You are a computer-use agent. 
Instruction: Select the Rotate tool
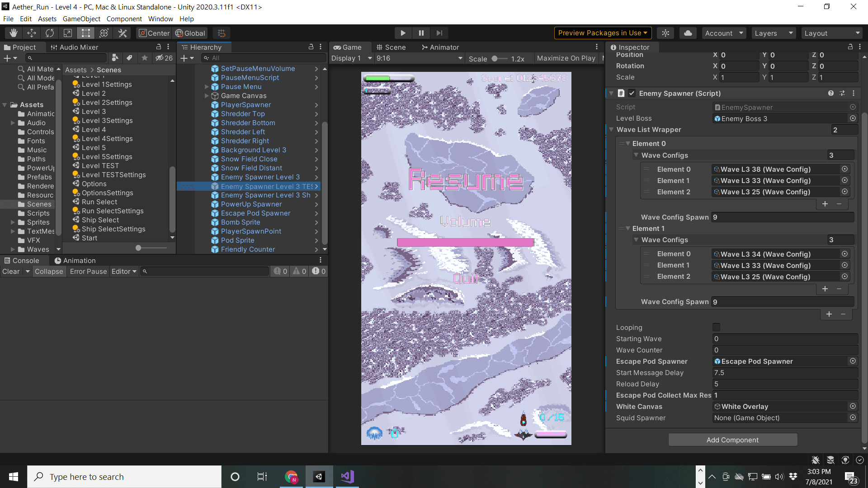pyautogui.click(x=50, y=33)
